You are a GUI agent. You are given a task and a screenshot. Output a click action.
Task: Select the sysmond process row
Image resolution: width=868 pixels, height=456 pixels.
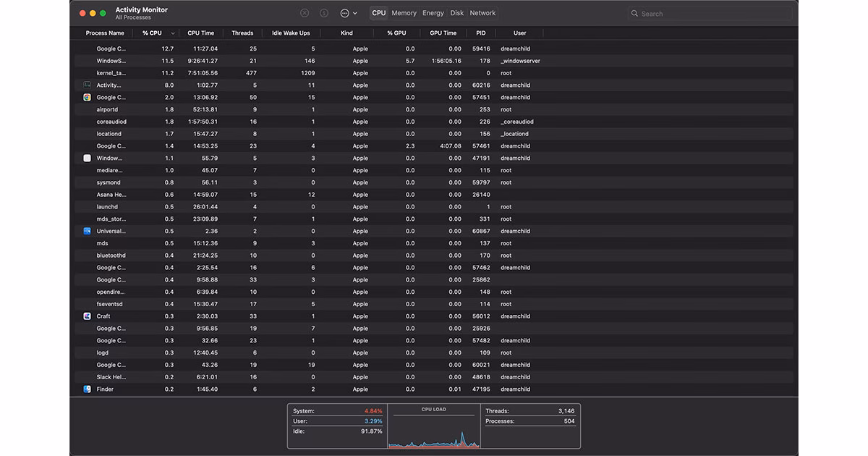coord(434,182)
